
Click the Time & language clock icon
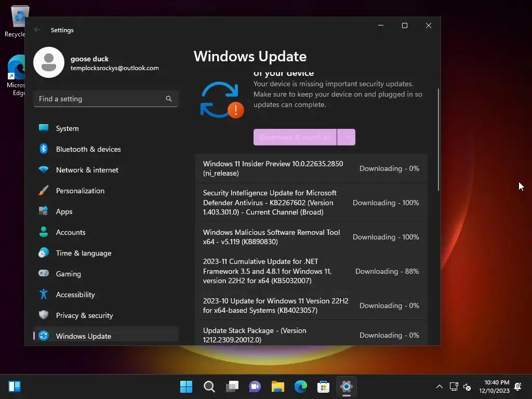tap(44, 253)
